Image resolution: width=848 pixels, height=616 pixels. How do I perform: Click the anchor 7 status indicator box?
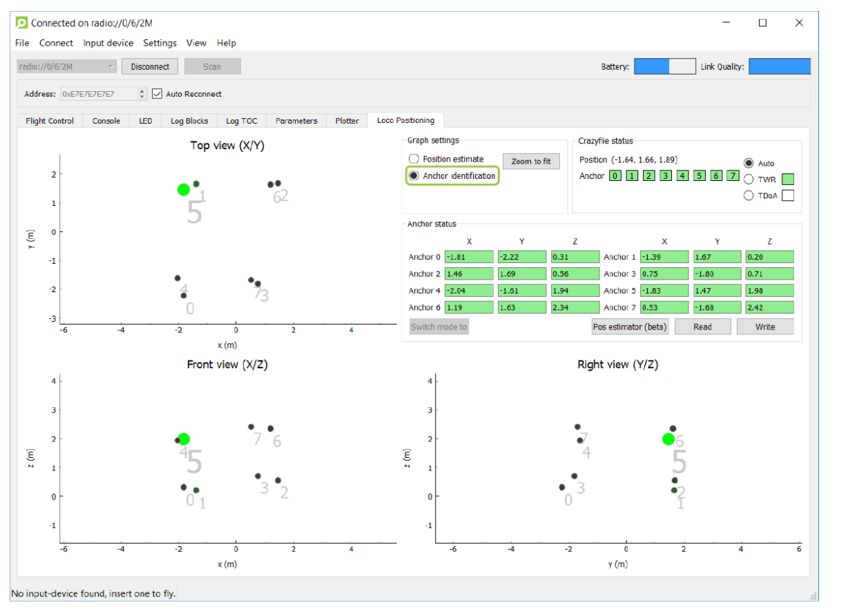tap(733, 176)
